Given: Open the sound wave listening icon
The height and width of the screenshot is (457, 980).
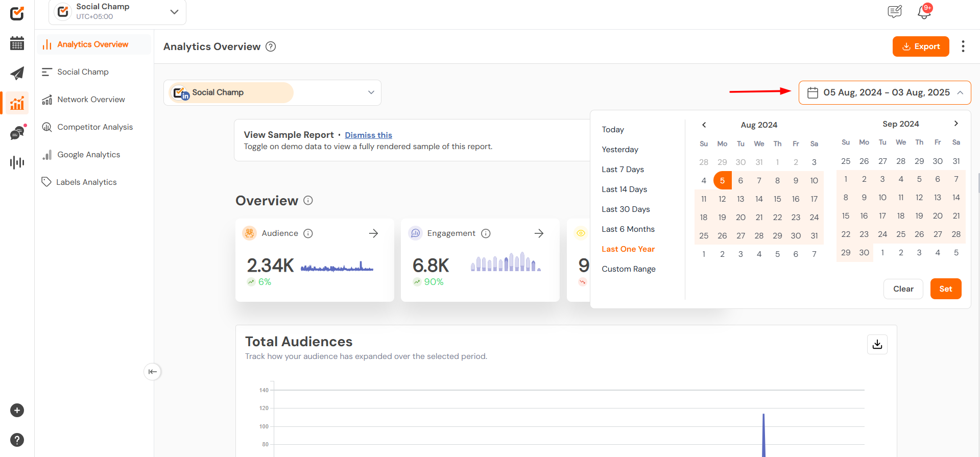Looking at the screenshot, I should click(17, 162).
